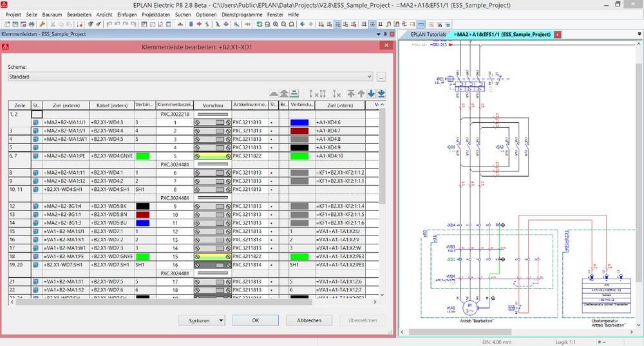The width and height of the screenshot is (644, 346).
Task: Click the zoom out magnifier icon
Action: (284, 24)
